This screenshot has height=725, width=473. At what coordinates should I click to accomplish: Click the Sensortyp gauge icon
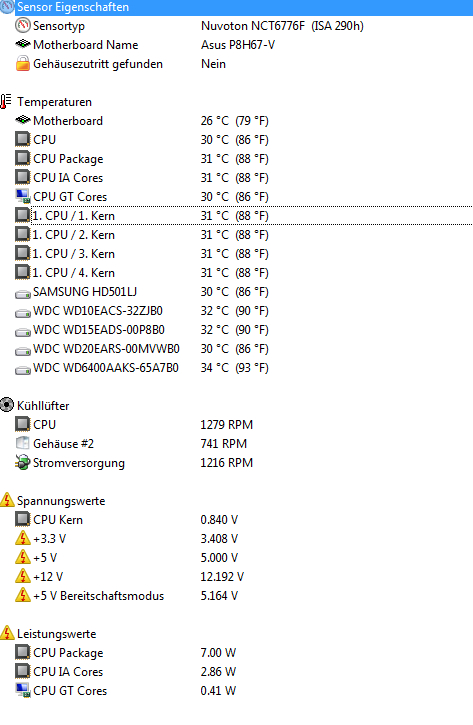pyautogui.click(x=23, y=25)
